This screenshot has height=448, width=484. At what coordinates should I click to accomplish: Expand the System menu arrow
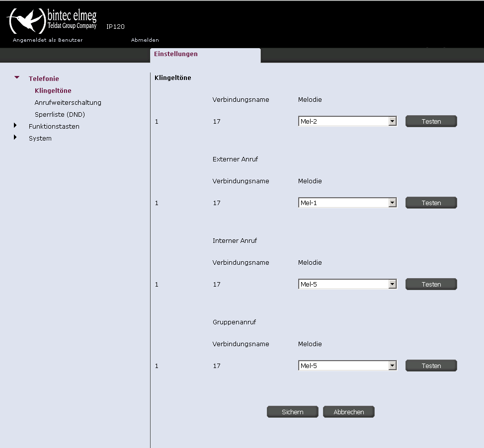[x=15, y=138]
